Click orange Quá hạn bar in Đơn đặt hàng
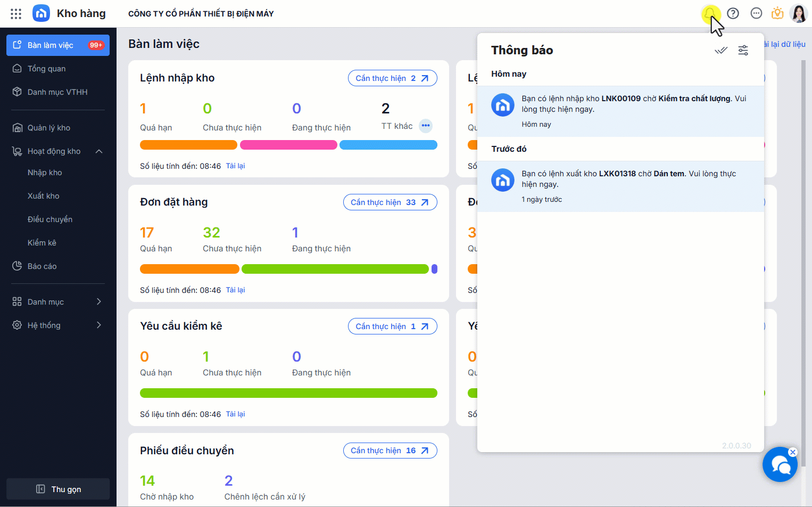Image resolution: width=812 pixels, height=507 pixels. [x=189, y=269]
